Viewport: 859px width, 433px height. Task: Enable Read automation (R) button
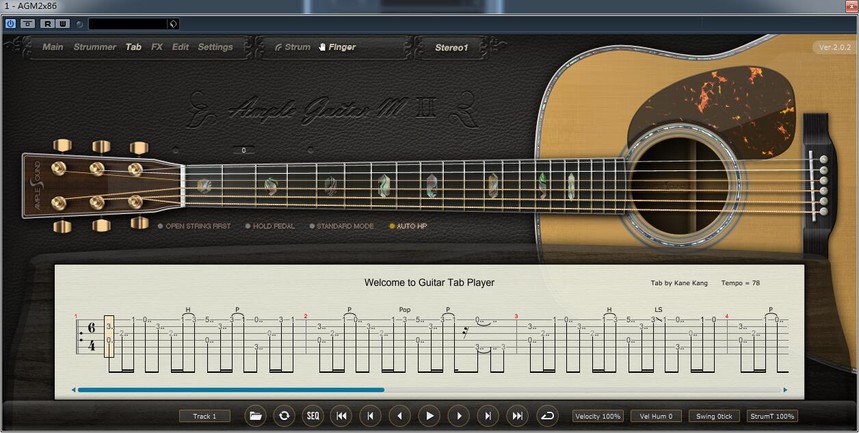pyautogui.click(x=48, y=24)
